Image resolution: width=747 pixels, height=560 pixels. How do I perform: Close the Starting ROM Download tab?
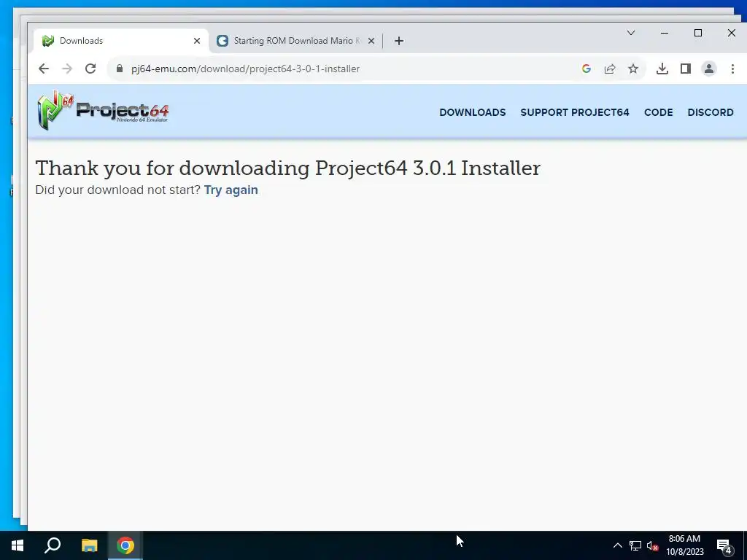pyautogui.click(x=371, y=41)
